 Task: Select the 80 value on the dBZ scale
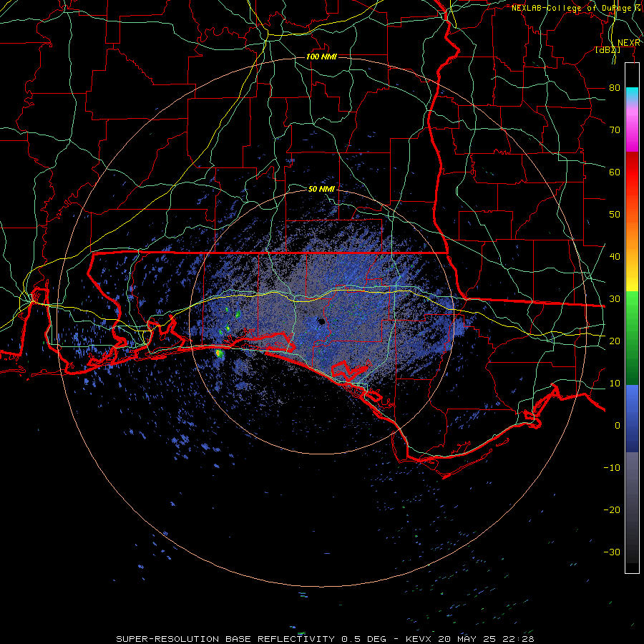click(615, 87)
